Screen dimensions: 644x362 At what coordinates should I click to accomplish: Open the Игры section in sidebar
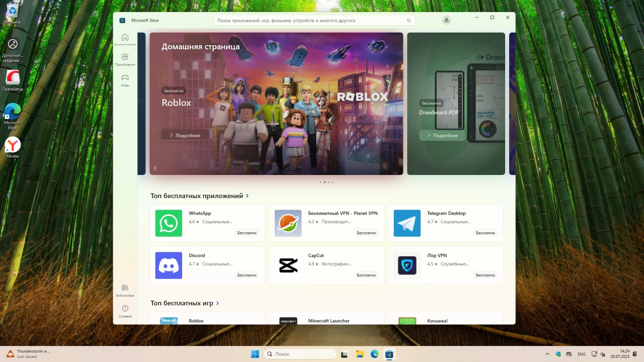125,80
